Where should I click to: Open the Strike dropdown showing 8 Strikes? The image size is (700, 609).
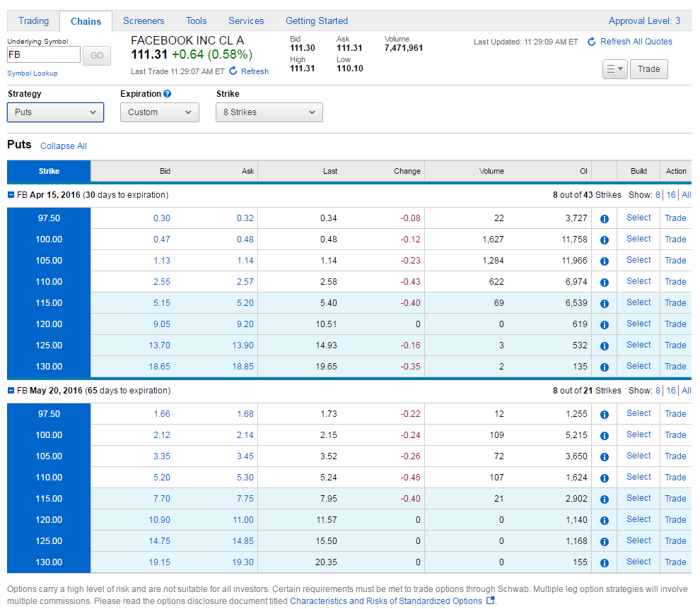pos(269,112)
